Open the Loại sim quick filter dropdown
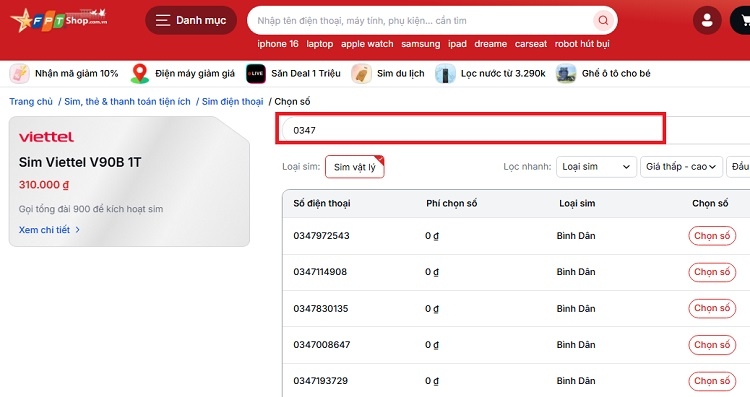 click(596, 167)
